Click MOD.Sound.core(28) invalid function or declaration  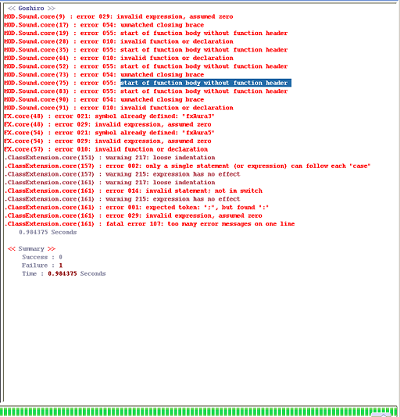(119, 42)
